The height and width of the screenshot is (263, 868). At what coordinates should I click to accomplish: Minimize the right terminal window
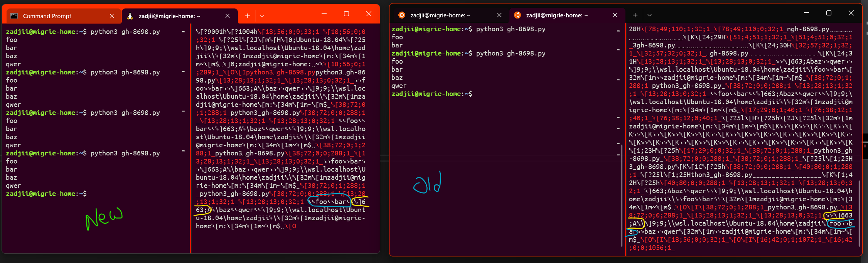point(806,13)
